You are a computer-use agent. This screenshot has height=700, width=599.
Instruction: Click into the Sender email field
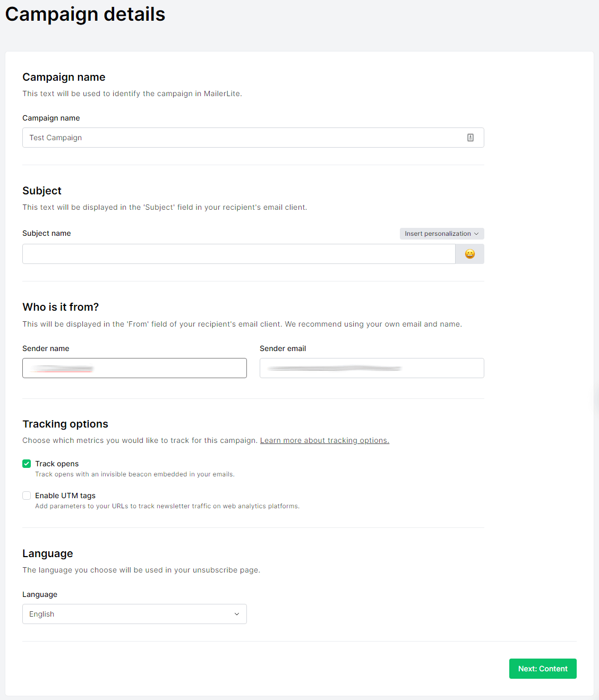point(372,368)
